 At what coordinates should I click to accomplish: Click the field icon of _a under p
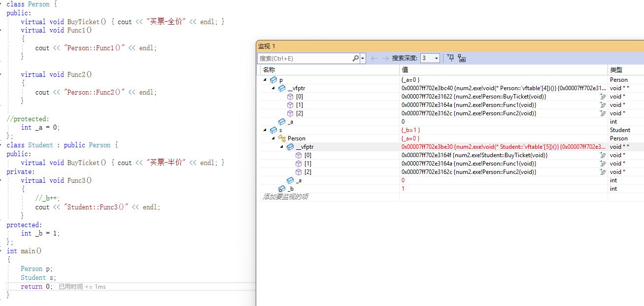(282, 122)
